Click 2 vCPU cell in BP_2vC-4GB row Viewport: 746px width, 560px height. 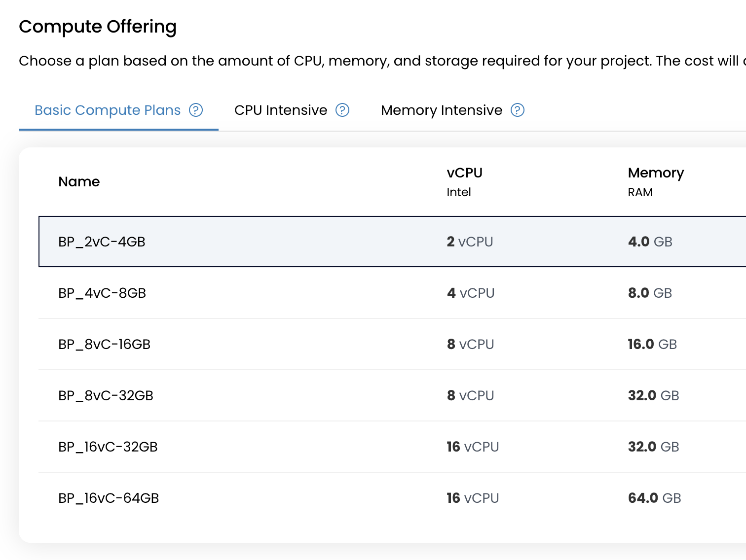point(470,242)
